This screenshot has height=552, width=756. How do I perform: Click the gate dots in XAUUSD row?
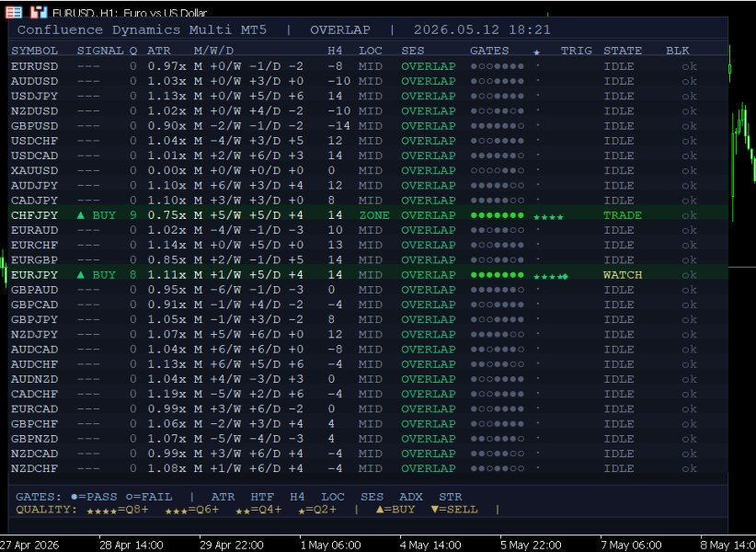point(497,171)
